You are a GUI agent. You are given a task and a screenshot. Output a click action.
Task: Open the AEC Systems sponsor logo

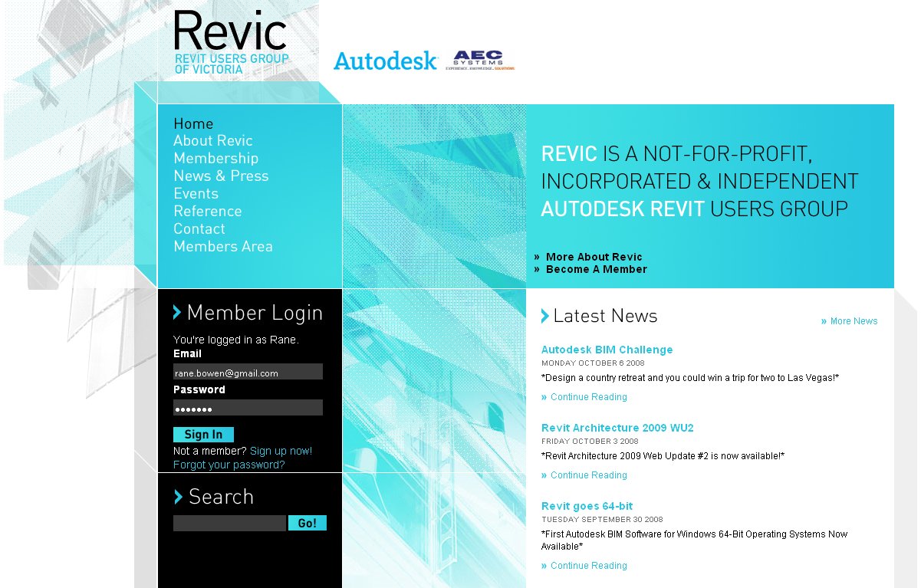click(480, 60)
